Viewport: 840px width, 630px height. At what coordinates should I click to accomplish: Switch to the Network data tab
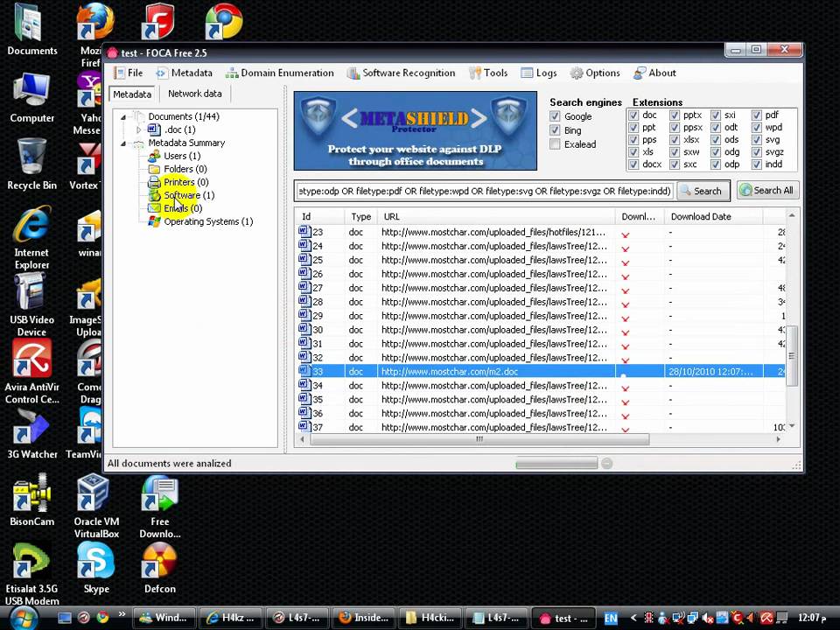click(194, 94)
